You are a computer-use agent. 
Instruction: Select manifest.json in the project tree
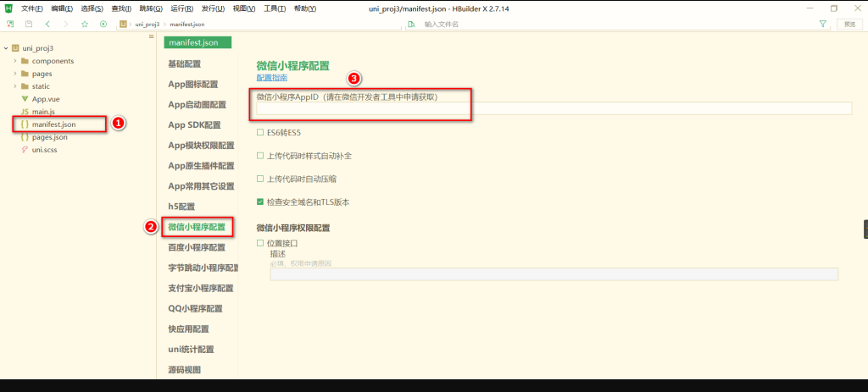click(53, 124)
